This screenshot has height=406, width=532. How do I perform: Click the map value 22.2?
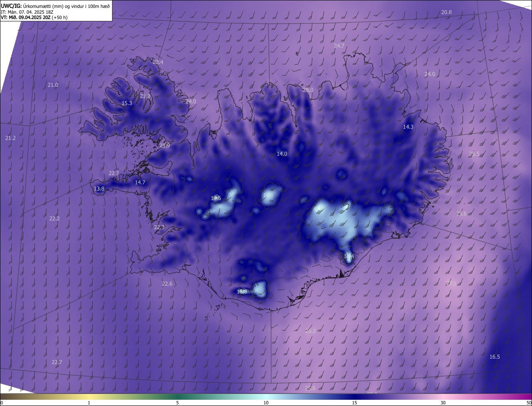coord(54,218)
